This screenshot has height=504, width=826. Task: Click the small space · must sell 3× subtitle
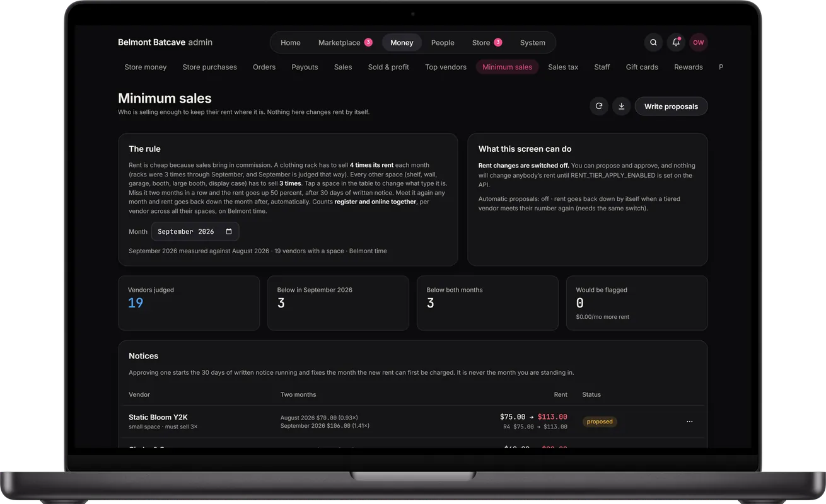point(163,427)
